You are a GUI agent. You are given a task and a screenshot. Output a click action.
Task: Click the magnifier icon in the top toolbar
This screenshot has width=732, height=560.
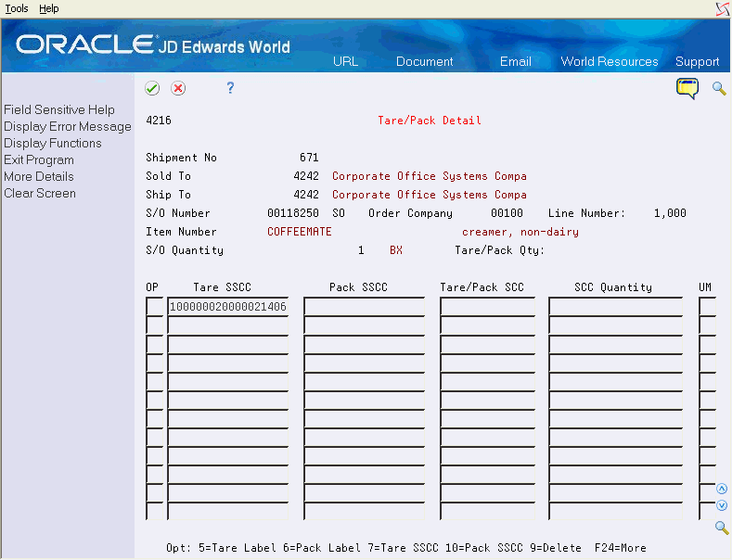(x=719, y=88)
